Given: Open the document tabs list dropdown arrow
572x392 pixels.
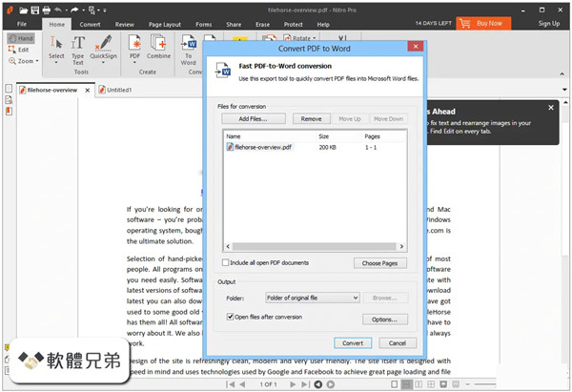Looking at the screenshot, I should pos(564,90).
